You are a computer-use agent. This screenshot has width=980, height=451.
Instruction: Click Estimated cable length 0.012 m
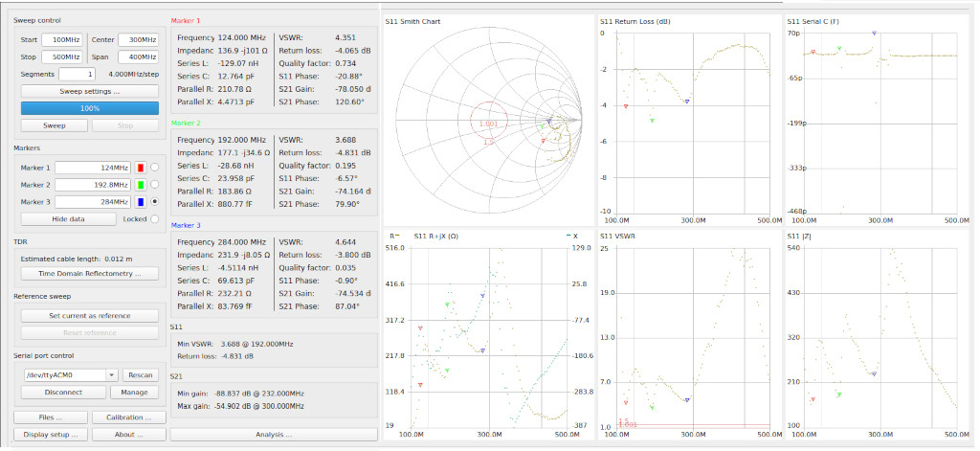click(x=77, y=259)
